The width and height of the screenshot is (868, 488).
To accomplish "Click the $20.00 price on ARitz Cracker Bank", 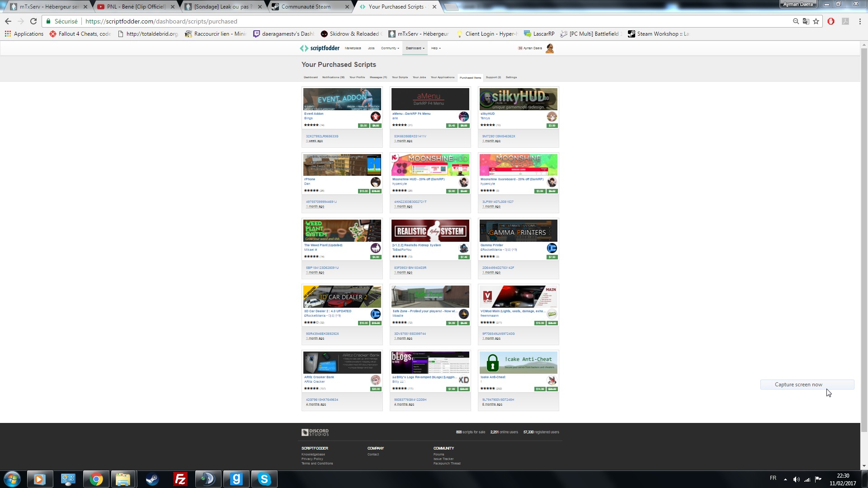I will click(x=376, y=389).
